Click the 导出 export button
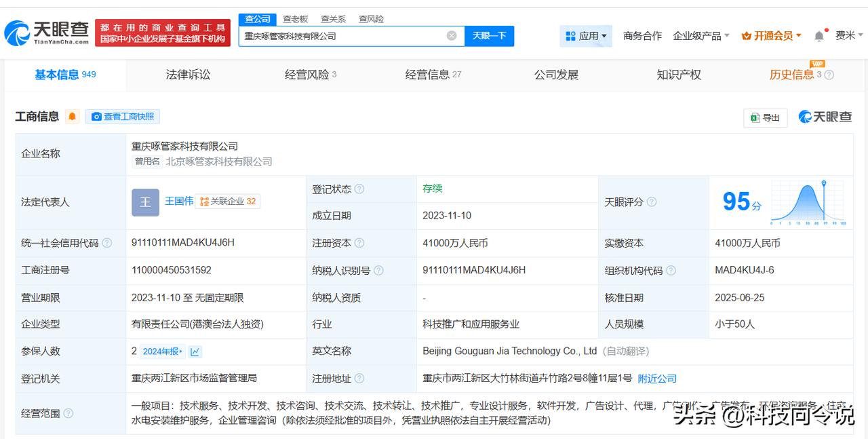This screenshot has height=439, width=868. coord(766,117)
